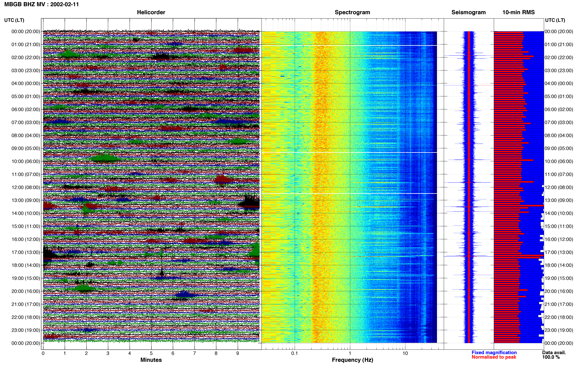Click the left '02:00 (22:00)' time label
The height and width of the screenshot is (368, 588).
(x=26, y=57)
